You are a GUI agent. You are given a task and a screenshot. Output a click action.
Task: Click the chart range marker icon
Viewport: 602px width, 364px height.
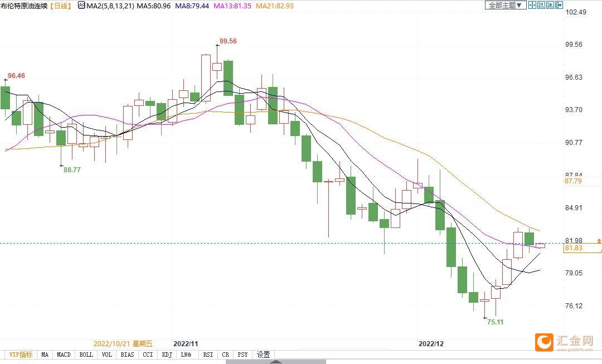(x=541, y=5)
